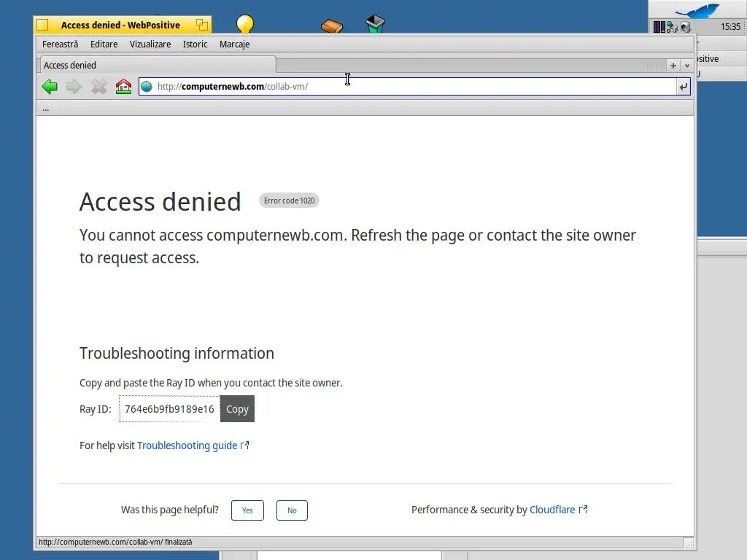This screenshot has height=560, width=747.
Task: Click the volume speaker tray icon
Action: click(x=685, y=27)
